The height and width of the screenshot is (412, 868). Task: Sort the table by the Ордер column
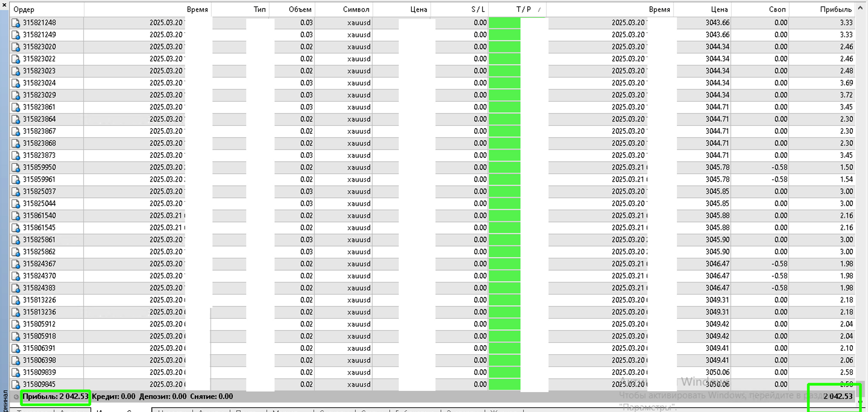[24, 9]
